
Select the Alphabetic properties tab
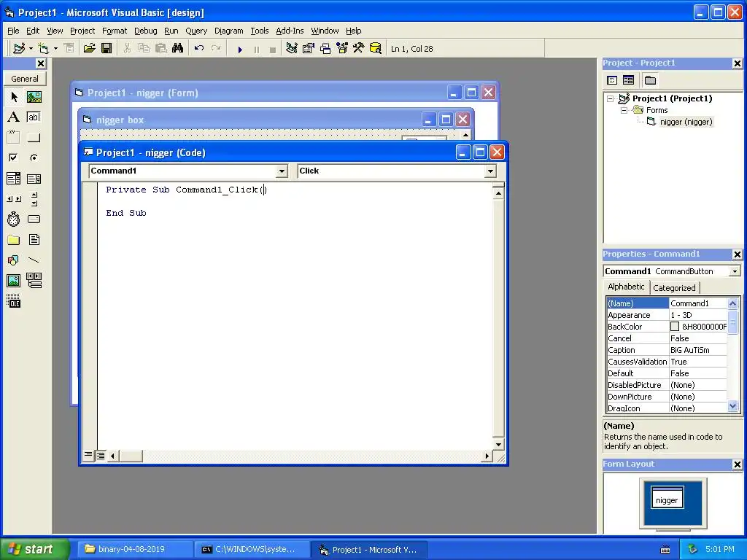click(x=626, y=287)
